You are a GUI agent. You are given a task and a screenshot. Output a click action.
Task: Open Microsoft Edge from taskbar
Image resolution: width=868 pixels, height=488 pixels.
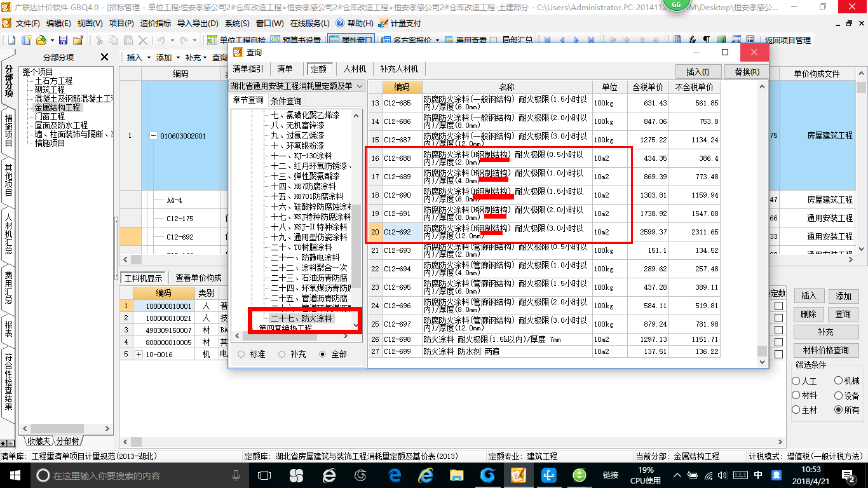coord(395,475)
